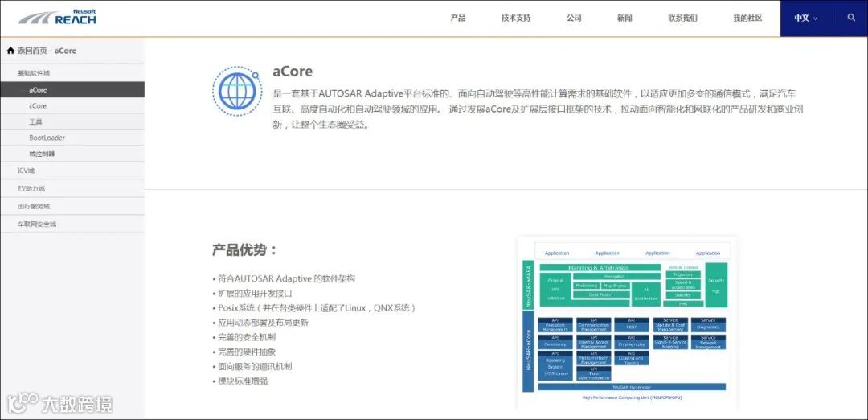Screen dimensions: 868x420
Task: Select 工具 in the sidebar
Action: (x=72, y=122)
